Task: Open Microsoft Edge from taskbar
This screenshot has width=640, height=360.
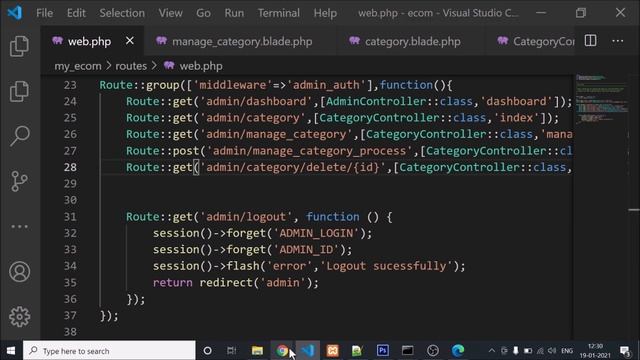Action: pos(458,351)
